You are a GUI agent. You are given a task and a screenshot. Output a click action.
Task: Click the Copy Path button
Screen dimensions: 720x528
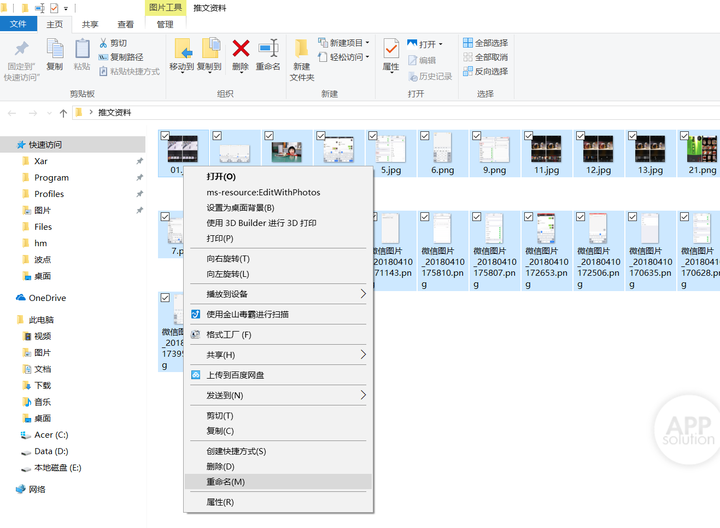[121, 57]
